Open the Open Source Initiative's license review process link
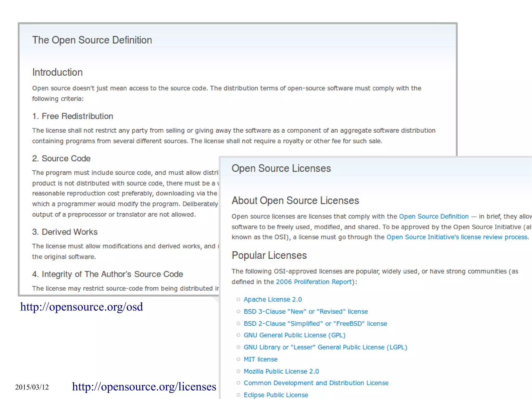 click(x=457, y=237)
